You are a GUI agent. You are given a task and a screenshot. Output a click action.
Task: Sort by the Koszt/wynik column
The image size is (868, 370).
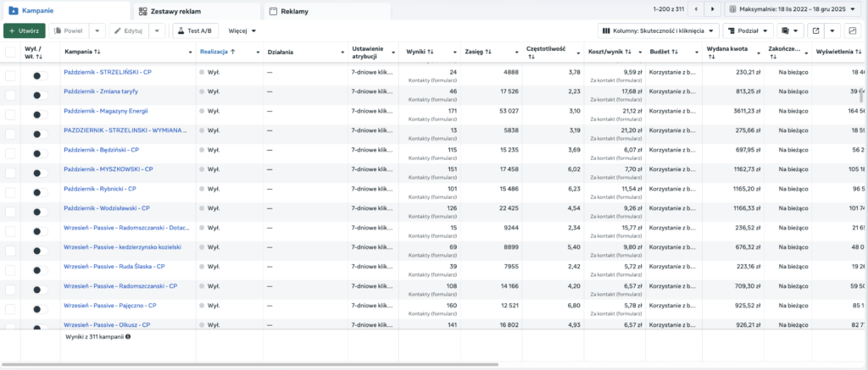point(610,52)
